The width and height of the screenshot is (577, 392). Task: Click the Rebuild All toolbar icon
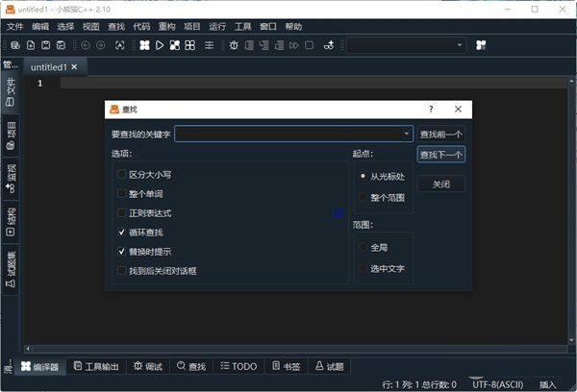[x=190, y=45]
